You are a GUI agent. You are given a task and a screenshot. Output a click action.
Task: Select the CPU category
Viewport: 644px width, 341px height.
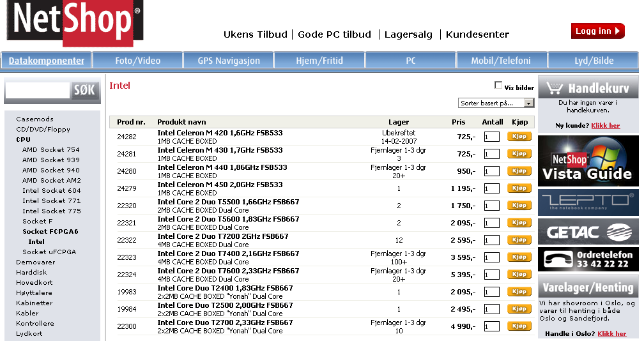pos(24,139)
